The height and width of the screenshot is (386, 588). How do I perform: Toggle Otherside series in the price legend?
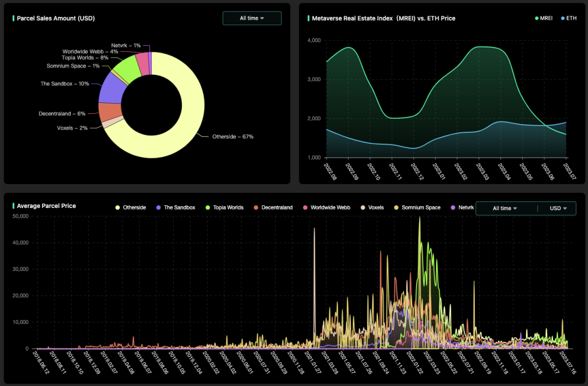(x=131, y=207)
